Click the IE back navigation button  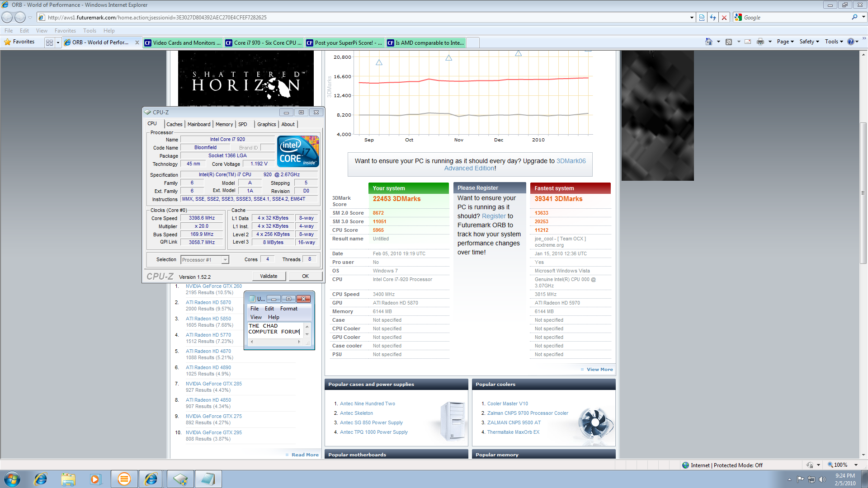7,17
